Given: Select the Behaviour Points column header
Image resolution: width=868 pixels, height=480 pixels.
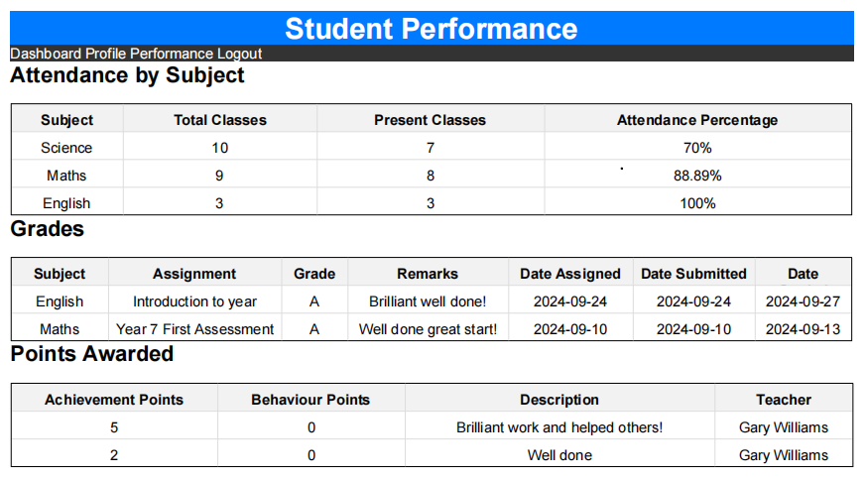Looking at the screenshot, I should pos(310,400).
